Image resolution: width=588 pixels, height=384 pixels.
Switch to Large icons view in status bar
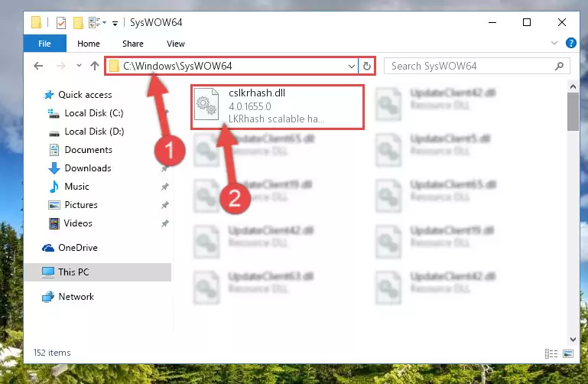tap(568, 353)
